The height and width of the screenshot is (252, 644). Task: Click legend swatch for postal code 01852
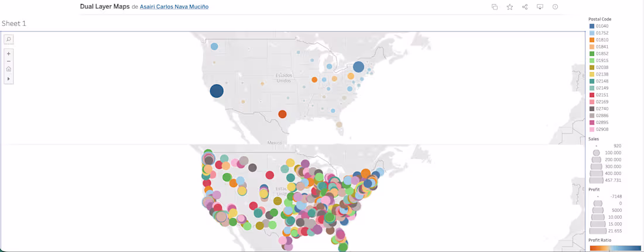[x=592, y=53]
